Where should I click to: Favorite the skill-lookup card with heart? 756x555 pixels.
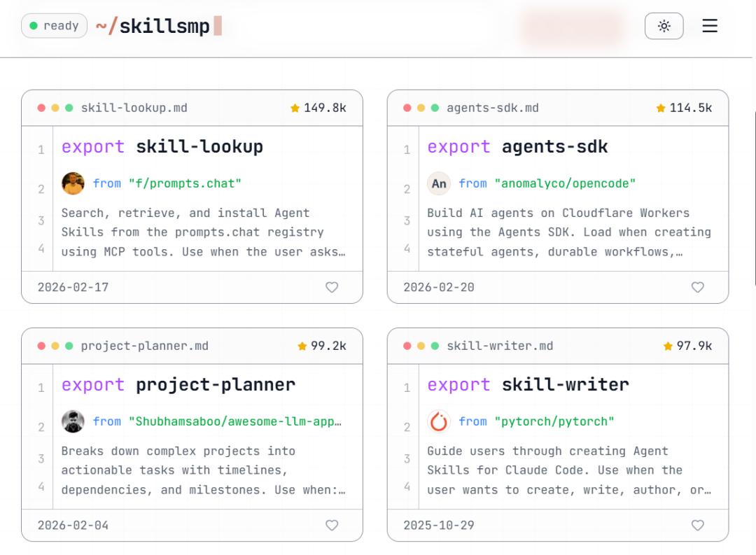[x=332, y=287]
